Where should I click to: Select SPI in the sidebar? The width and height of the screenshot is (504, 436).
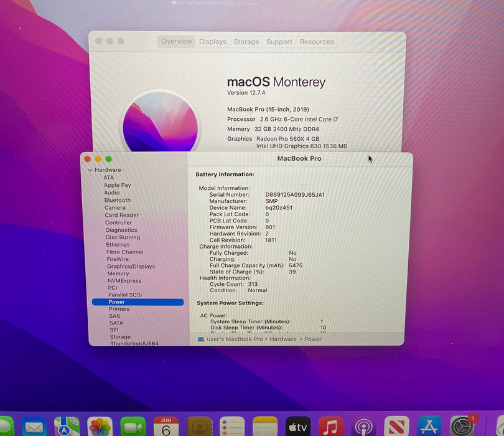(x=114, y=330)
